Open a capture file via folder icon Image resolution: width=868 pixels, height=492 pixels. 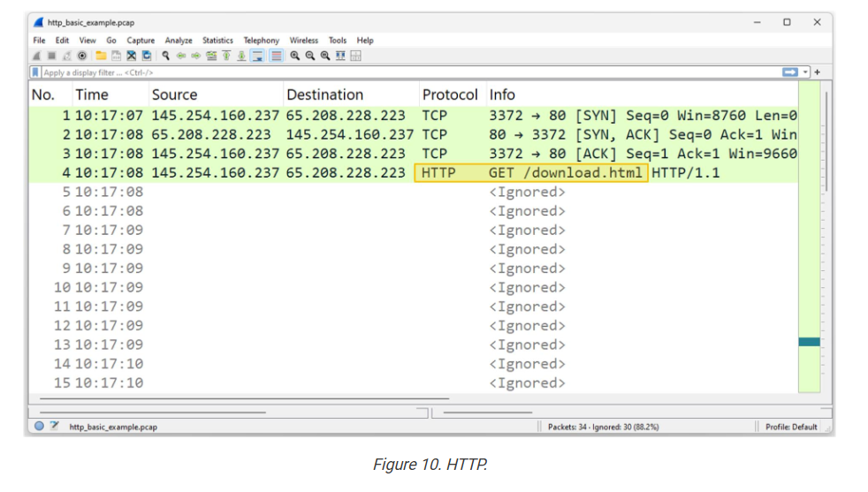101,56
